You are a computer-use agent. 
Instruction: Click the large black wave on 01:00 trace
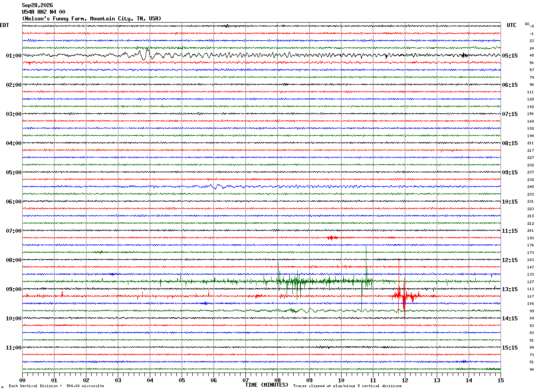pyautogui.click(x=144, y=54)
